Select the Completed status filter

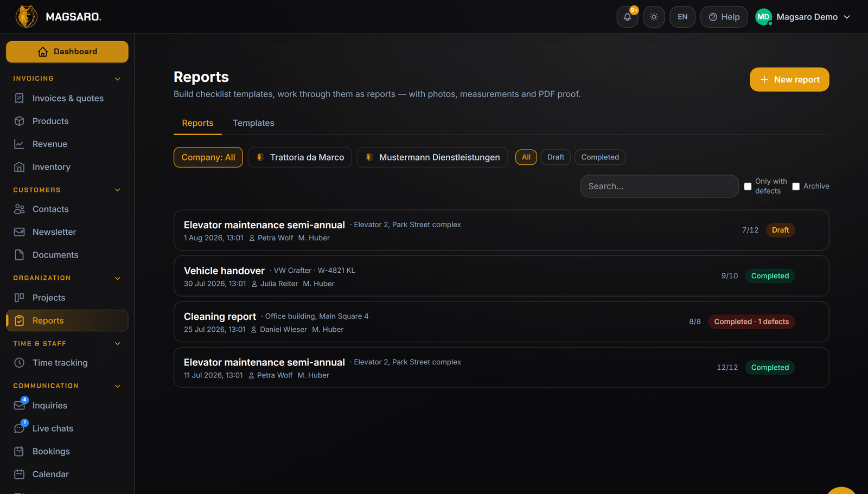click(x=600, y=157)
